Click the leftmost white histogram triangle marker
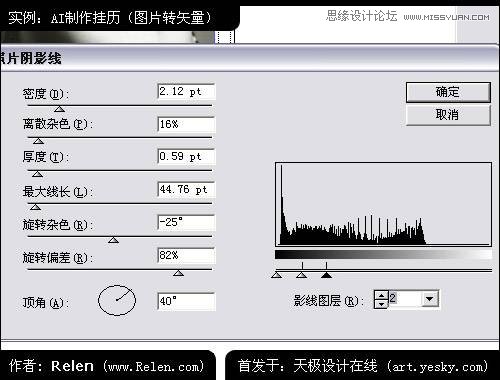Image resolution: width=500 pixels, height=380 pixels. (x=277, y=275)
